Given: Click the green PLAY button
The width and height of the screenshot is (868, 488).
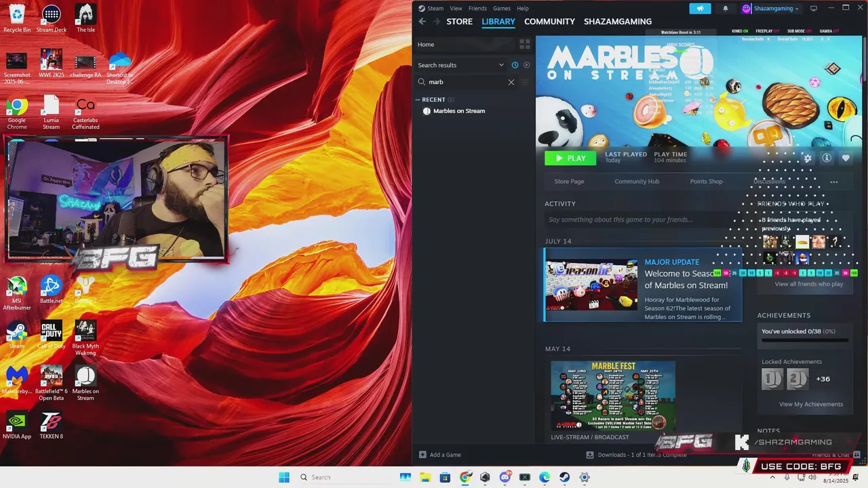Looking at the screenshot, I should click(x=570, y=158).
